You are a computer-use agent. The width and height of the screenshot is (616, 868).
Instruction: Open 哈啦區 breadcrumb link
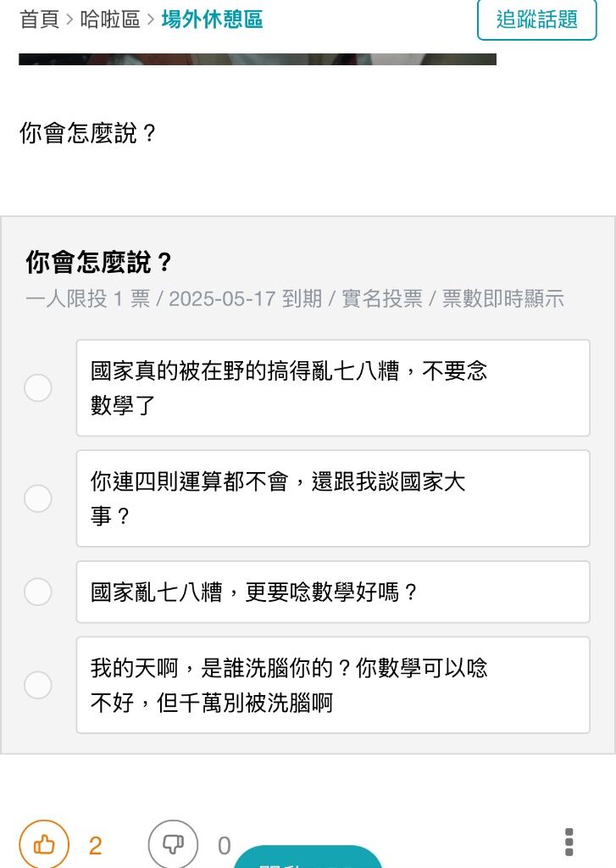110,19
